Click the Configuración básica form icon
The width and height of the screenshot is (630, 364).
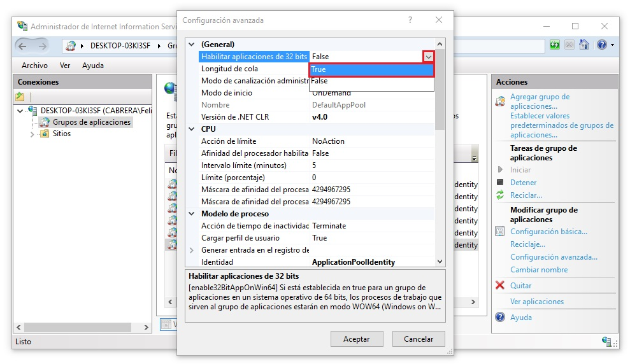click(500, 232)
